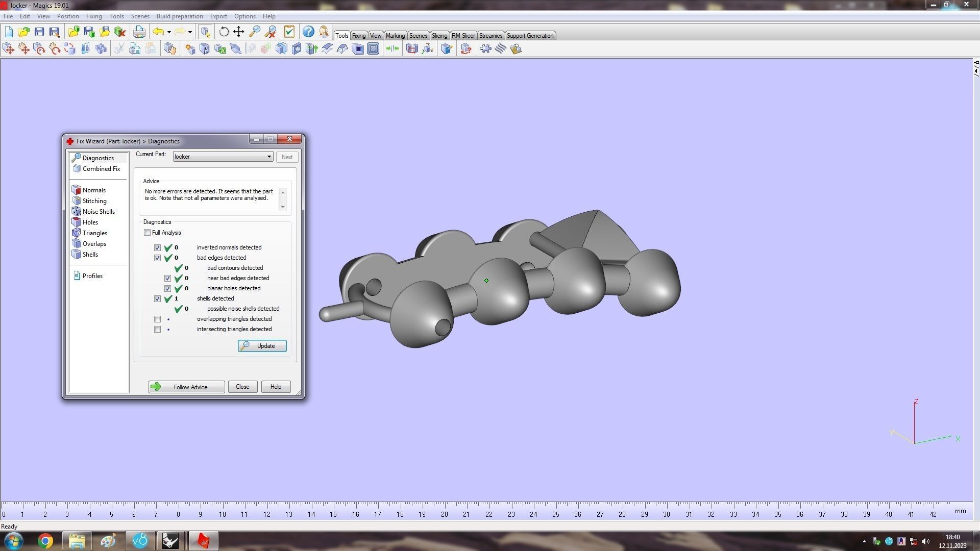Switch to the Support Generation tab
Screen dimensions: 980x551
point(530,36)
